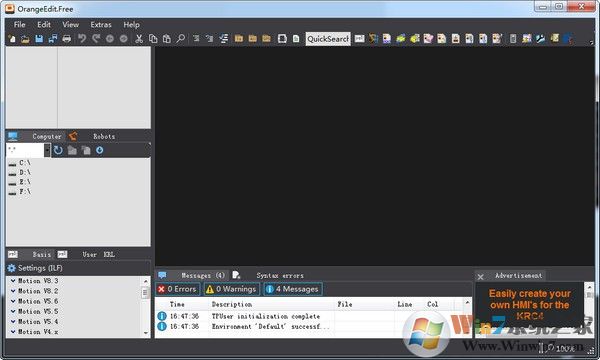Image resolution: width=600 pixels, height=360 pixels.
Task: Open the View menu
Action: pos(70,24)
